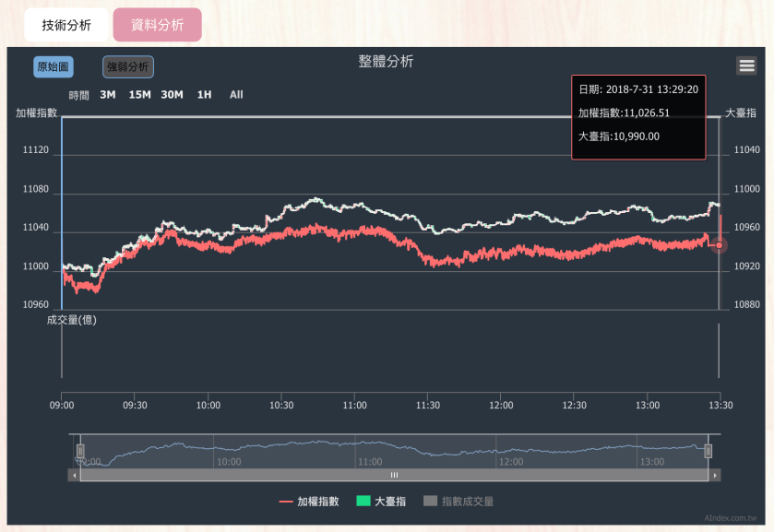The height and width of the screenshot is (532, 774).
Task: Switch to the 技術分析 tab
Action: pos(65,25)
